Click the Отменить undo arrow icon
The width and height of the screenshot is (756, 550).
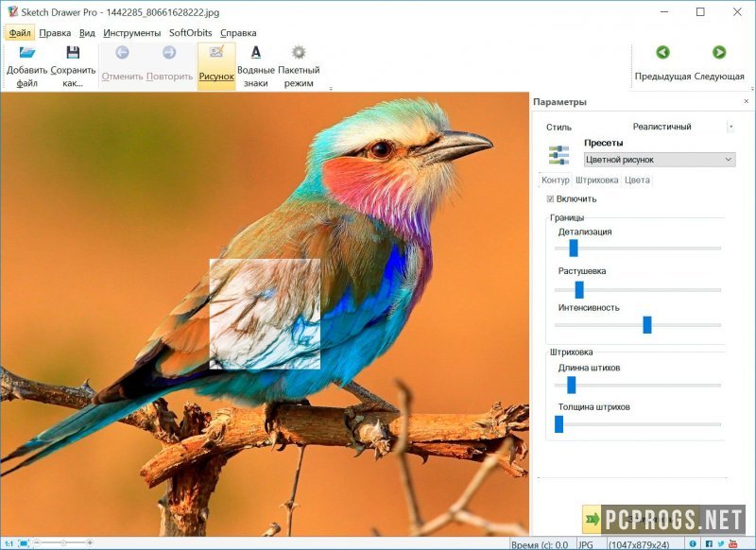pos(122,52)
